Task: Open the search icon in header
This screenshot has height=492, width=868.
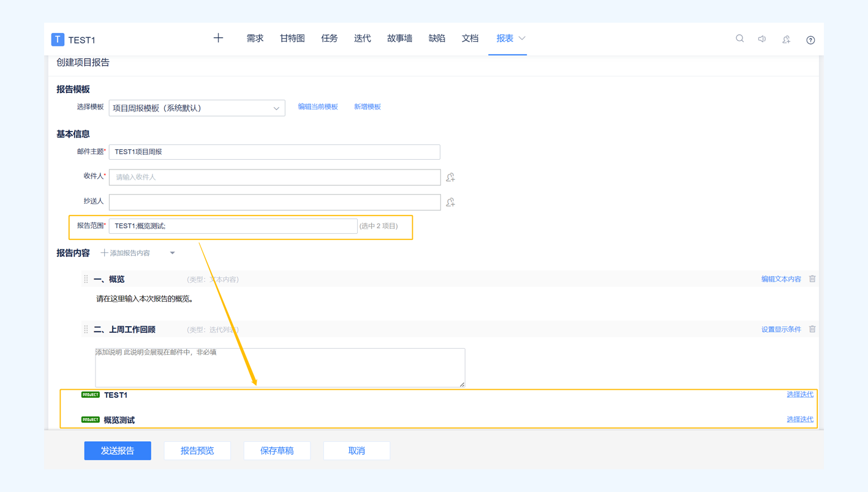Action: (x=740, y=39)
